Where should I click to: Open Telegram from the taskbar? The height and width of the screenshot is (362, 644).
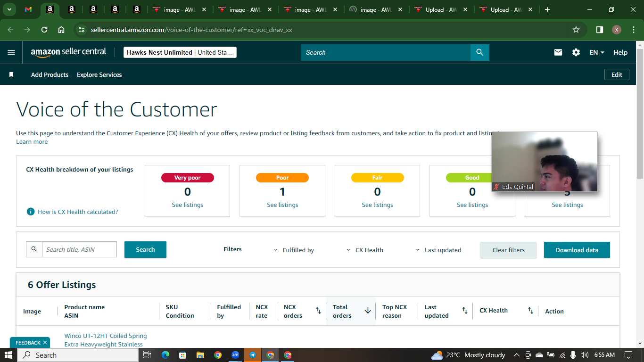pyautogui.click(x=253, y=355)
